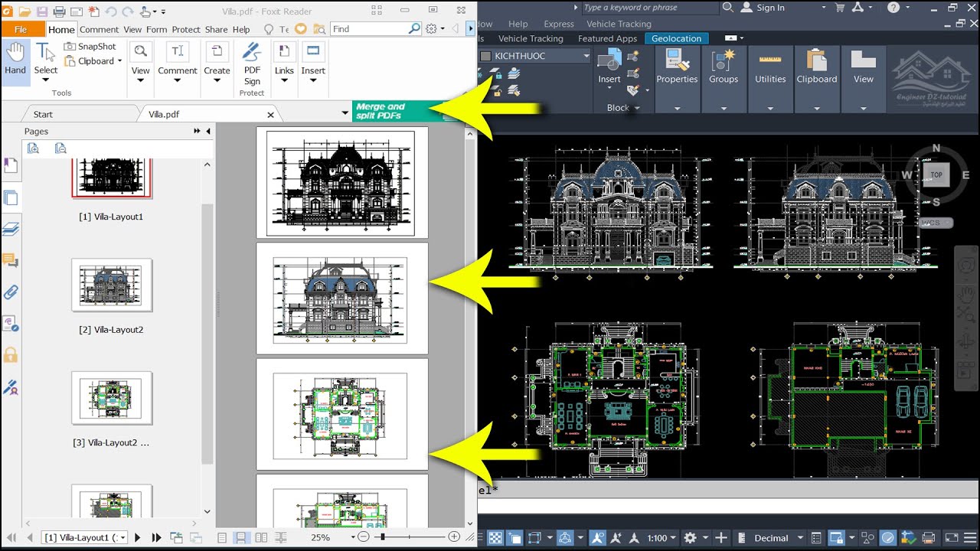The height and width of the screenshot is (551, 980).
Task: Switch Foxit to continuous page view
Action: click(x=241, y=538)
